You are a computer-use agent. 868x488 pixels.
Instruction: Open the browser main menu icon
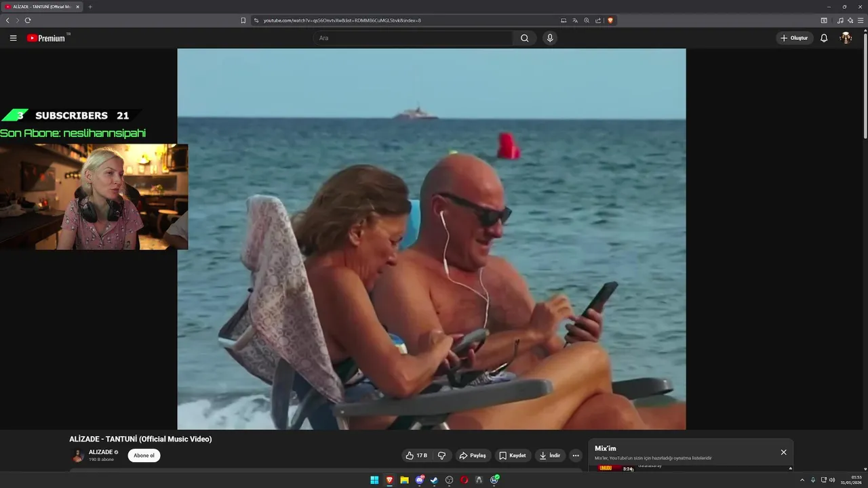pyautogui.click(x=861, y=20)
